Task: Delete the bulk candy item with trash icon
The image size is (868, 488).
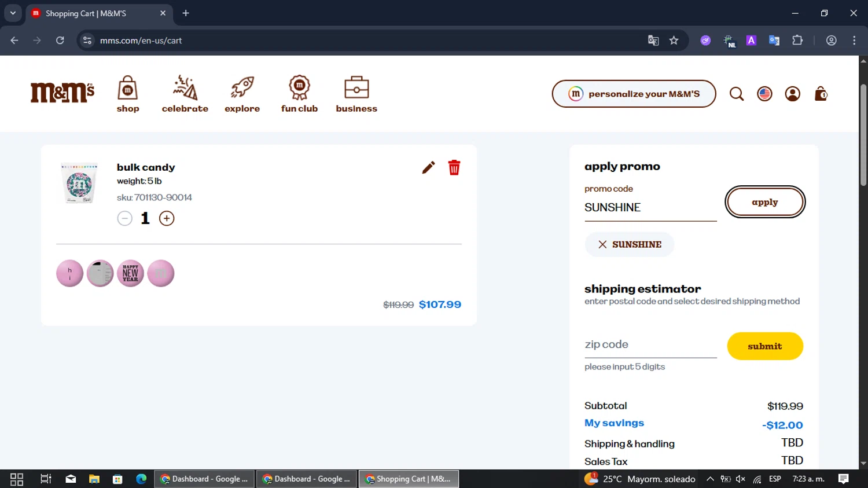Action: coord(454,167)
